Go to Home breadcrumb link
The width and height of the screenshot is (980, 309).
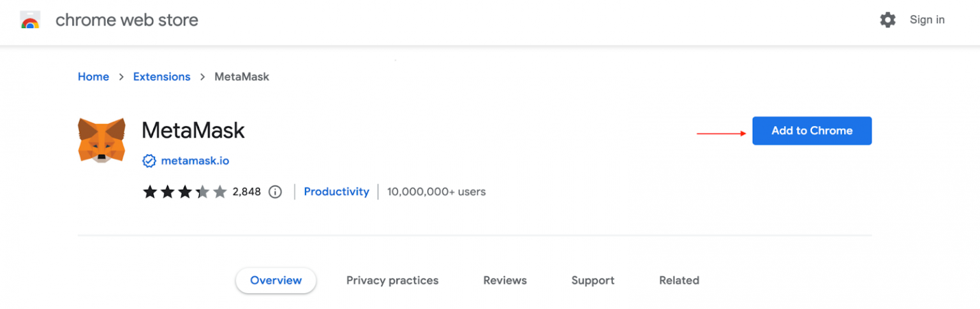[x=93, y=76]
